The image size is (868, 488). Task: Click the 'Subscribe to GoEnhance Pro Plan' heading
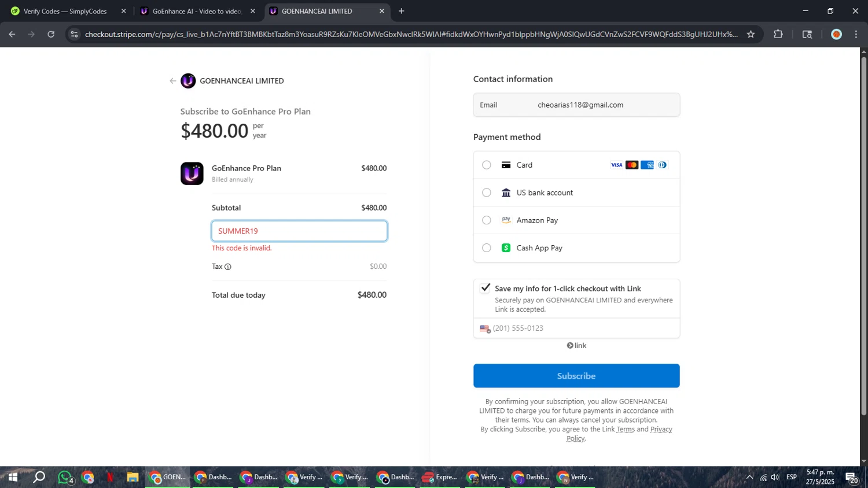[245, 112]
